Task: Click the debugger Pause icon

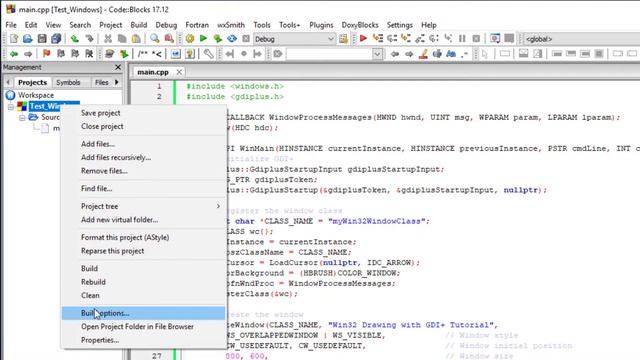Action: tap(462, 39)
